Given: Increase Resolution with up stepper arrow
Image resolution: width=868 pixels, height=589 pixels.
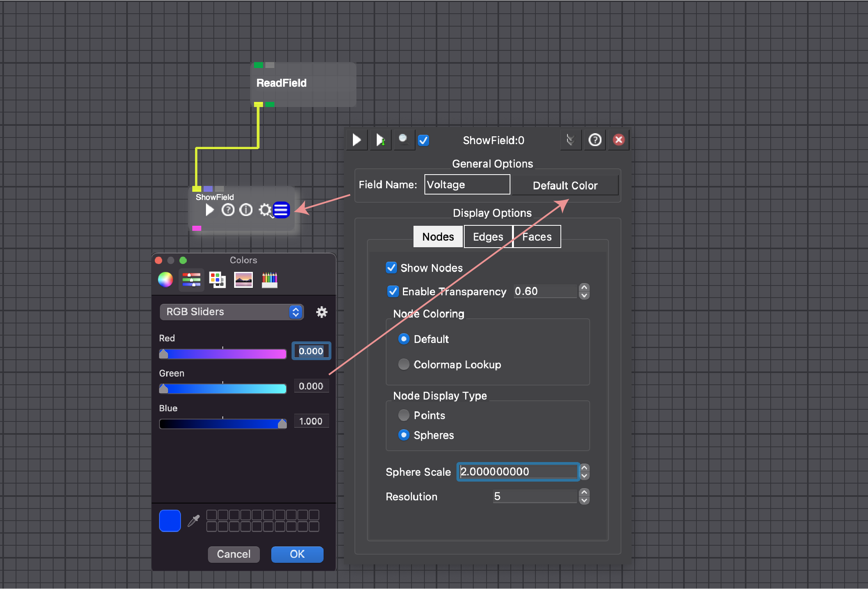Looking at the screenshot, I should pyautogui.click(x=584, y=493).
